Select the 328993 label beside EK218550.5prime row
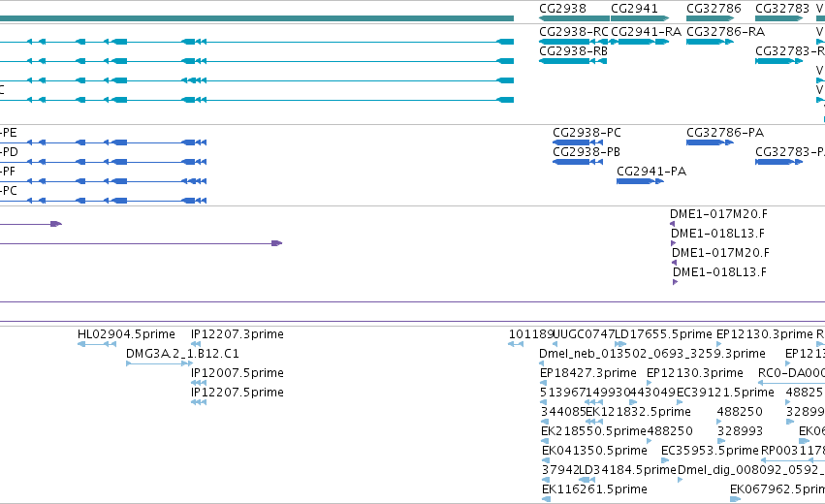The image size is (825, 504). pos(740,431)
